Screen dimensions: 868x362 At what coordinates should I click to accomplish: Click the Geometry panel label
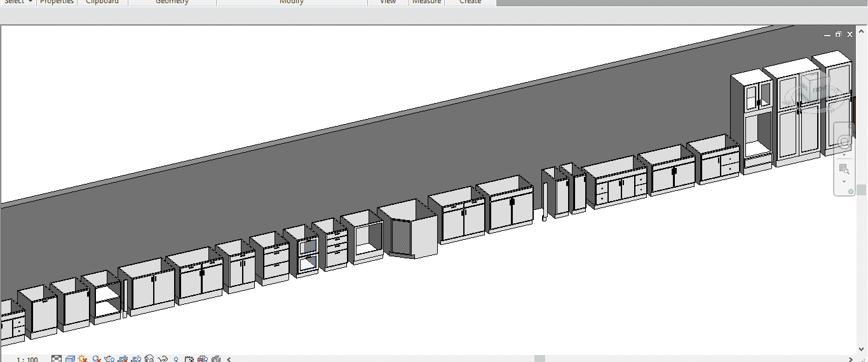[172, 2]
